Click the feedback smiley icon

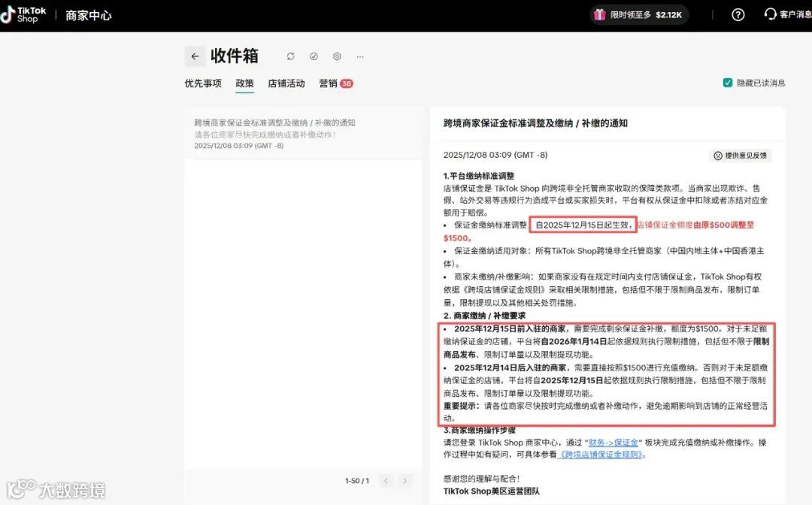(718, 156)
